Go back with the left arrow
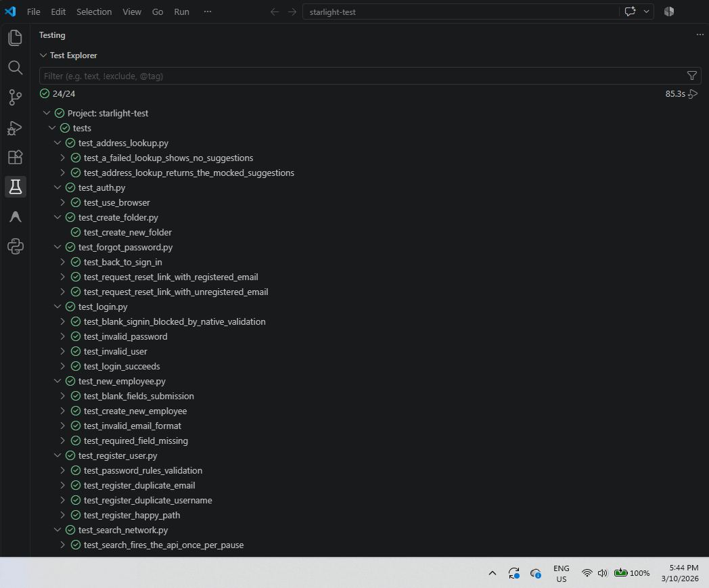Screen dimensions: 709x588 (x=275, y=12)
